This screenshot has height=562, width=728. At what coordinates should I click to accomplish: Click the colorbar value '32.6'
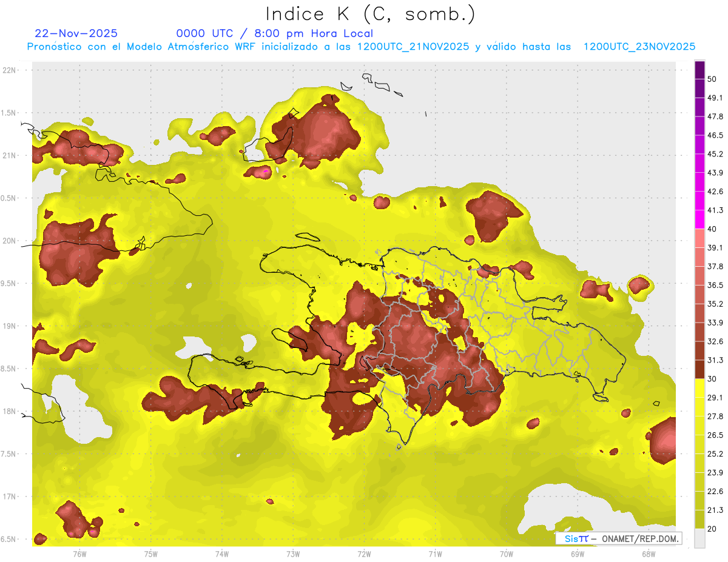pos(715,341)
